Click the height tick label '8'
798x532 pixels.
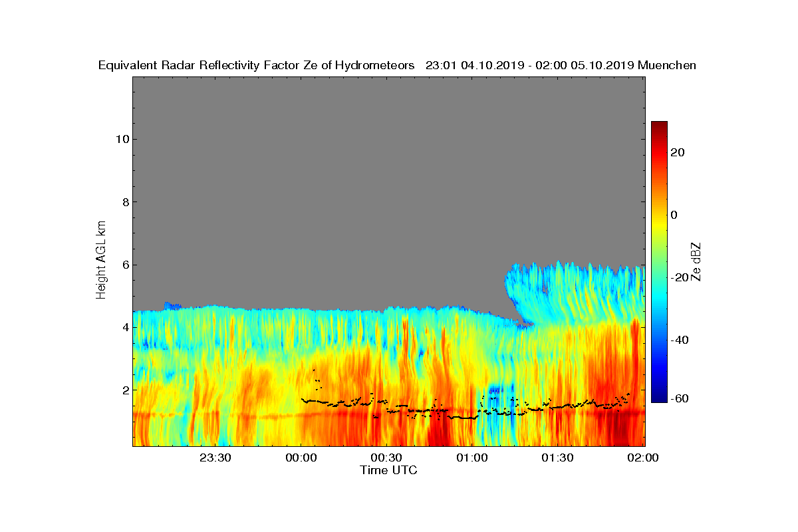124,201
